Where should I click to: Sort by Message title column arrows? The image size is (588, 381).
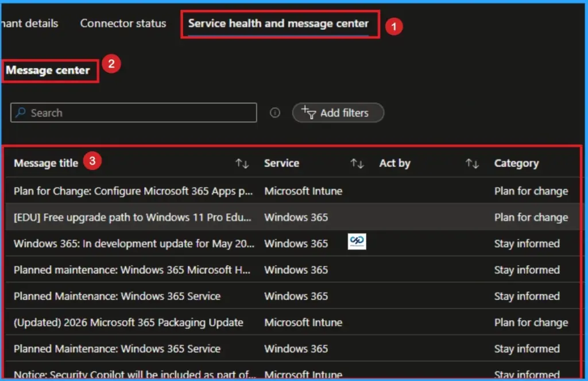coord(242,164)
